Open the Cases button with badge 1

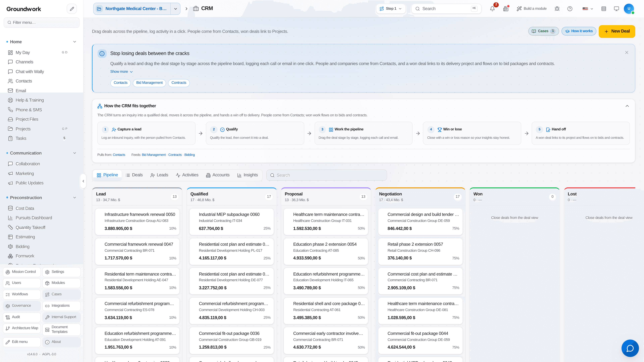point(544,31)
